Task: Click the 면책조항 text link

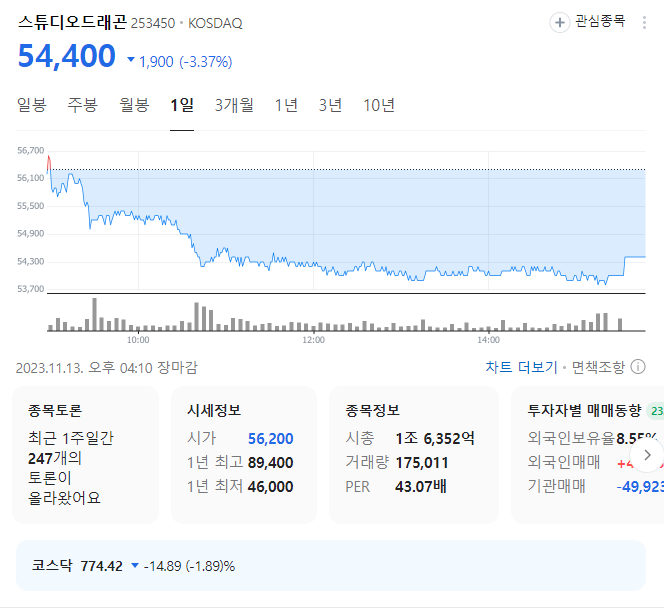Action: pyautogui.click(x=598, y=367)
